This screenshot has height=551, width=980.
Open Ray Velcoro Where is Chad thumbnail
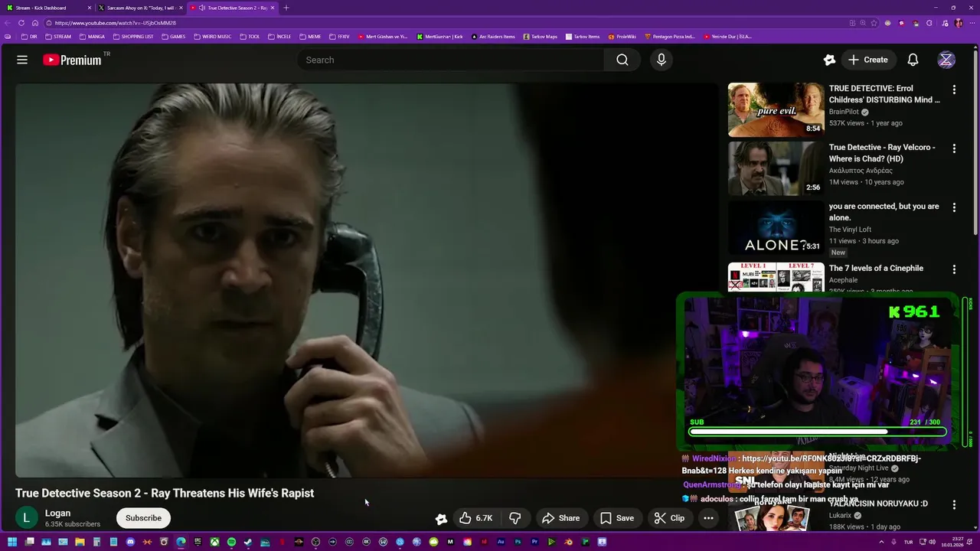(x=776, y=168)
